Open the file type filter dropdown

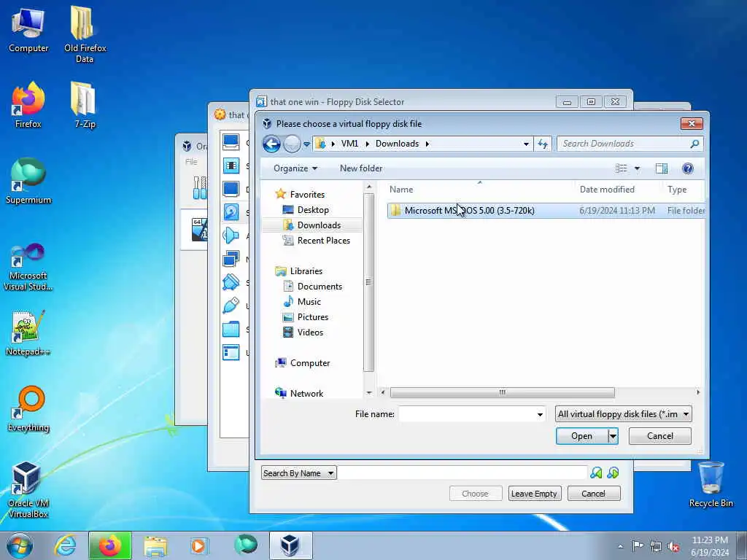[624, 414]
